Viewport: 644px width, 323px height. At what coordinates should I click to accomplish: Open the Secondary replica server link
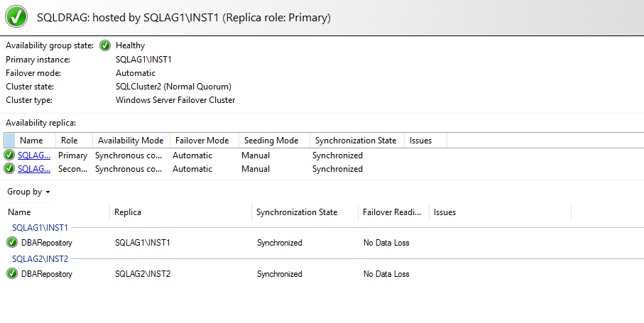pos(34,169)
